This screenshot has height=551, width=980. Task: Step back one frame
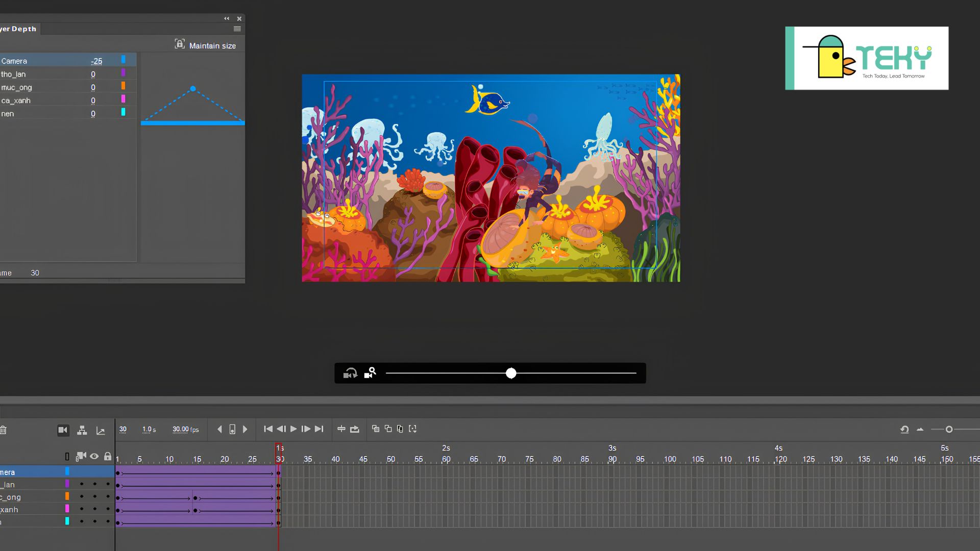pyautogui.click(x=281, y=429)
